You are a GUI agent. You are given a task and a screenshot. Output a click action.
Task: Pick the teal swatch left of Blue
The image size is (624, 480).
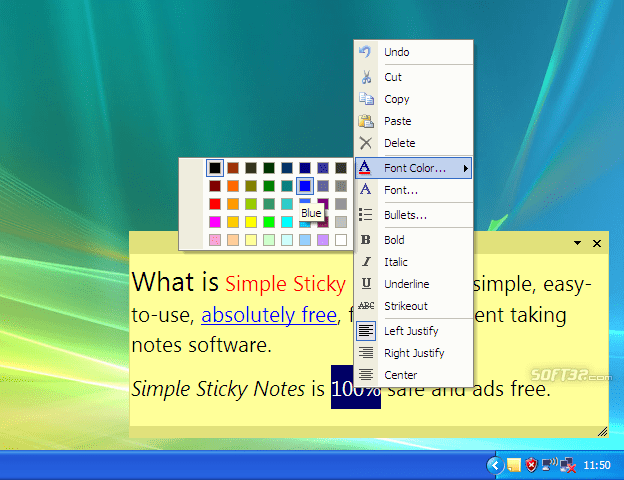pyautogui.click(x=287, y=186)
